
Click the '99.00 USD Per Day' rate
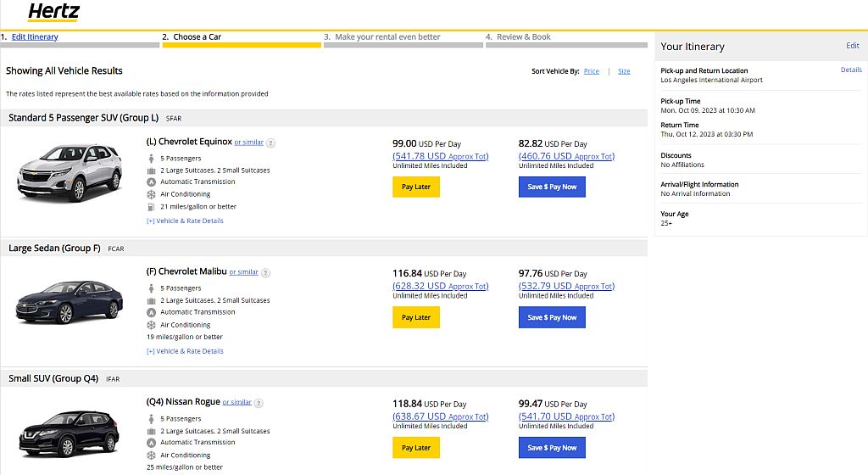426,144
